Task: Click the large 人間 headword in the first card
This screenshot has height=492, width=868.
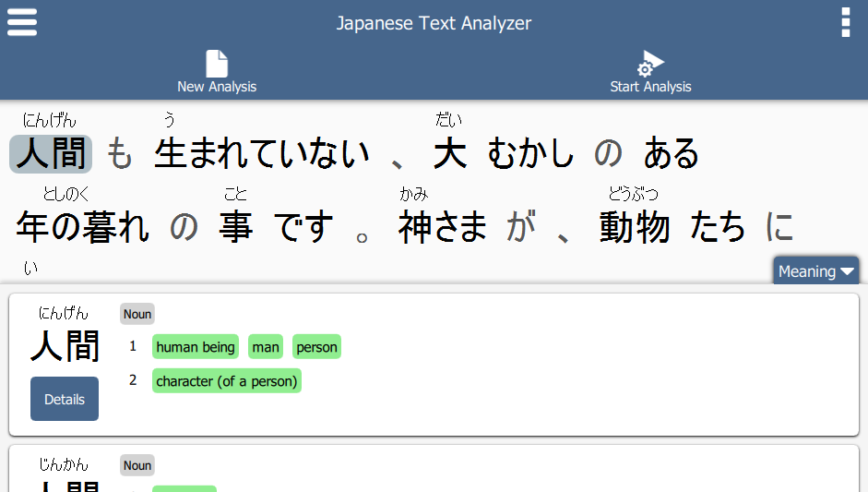Action: (65, 346)
